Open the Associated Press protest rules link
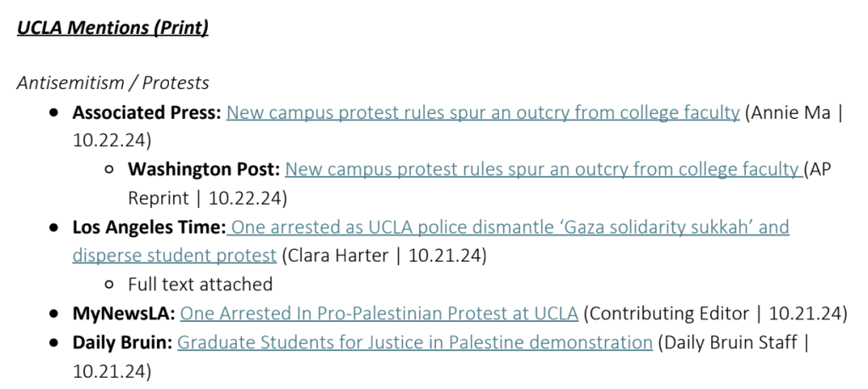 click(483, 113)
